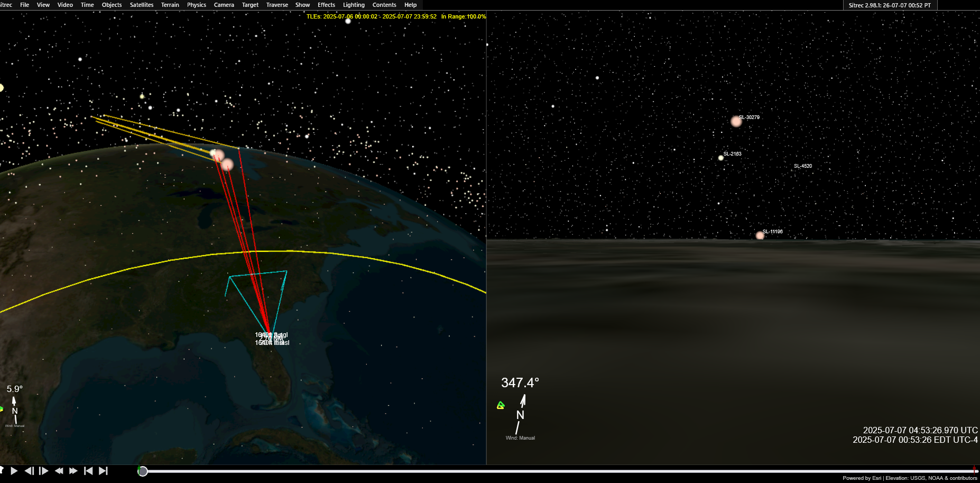
Task: Click the north compass arrow showing 347.4°
Action: pos(520,414)
